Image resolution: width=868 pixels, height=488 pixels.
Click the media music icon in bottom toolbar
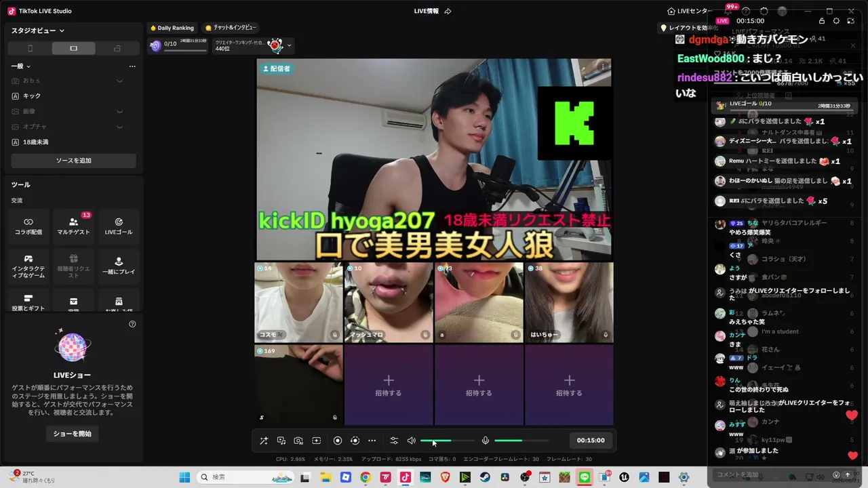pos(281,441)
